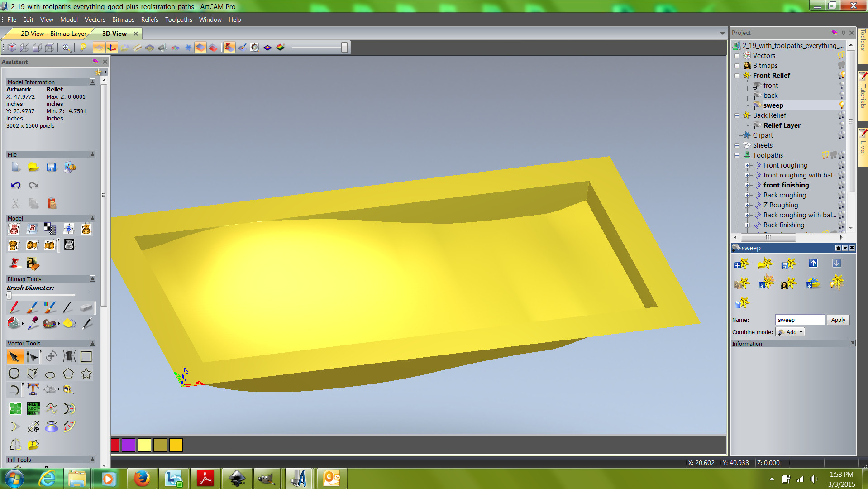Toggle visibility for Front roughing toolpath
This screenshot has height=489, width=868.
coord(842,165)
